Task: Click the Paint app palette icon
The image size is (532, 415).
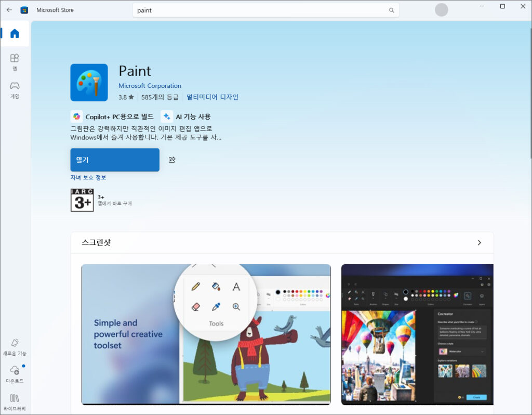Action: point(89,82)
